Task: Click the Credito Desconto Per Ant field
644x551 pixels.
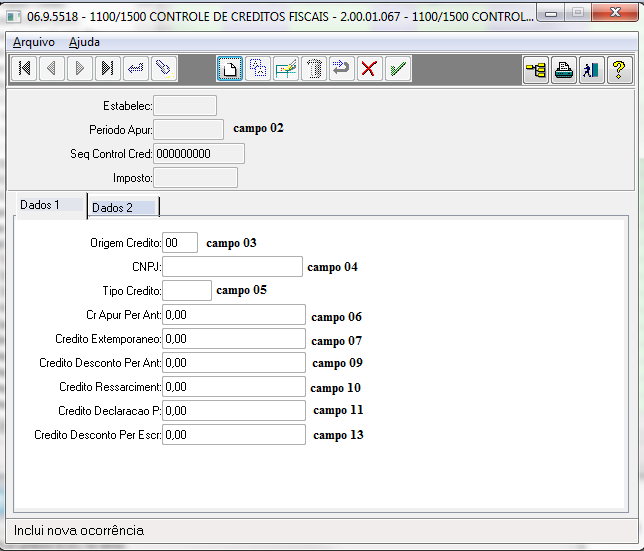Action: pos(234,363)
